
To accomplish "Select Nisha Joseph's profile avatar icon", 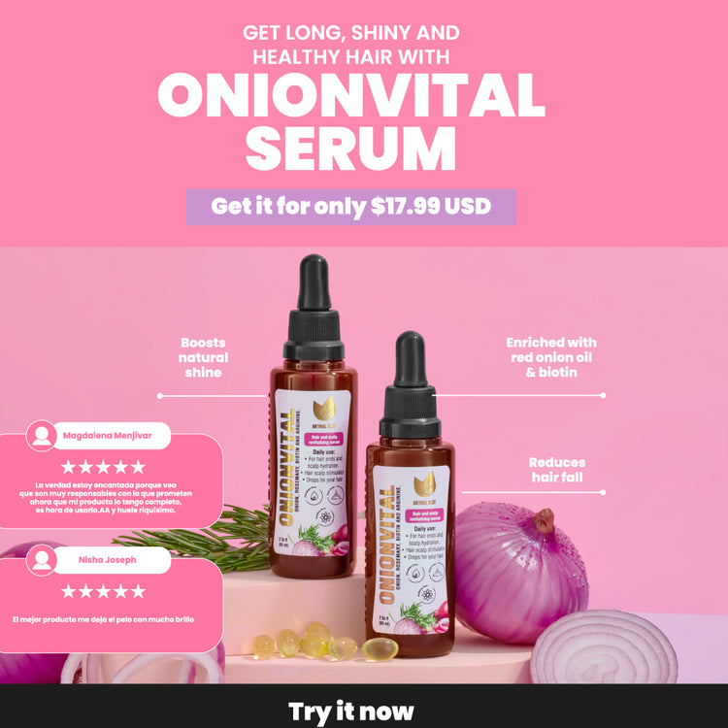I will [x=42, y=560].
